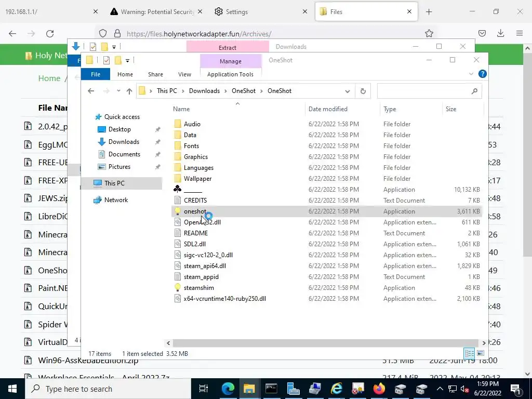
Task: Expand This PC breadcrumb chevron
Action: pyautogui.click(x=183, y=91)
